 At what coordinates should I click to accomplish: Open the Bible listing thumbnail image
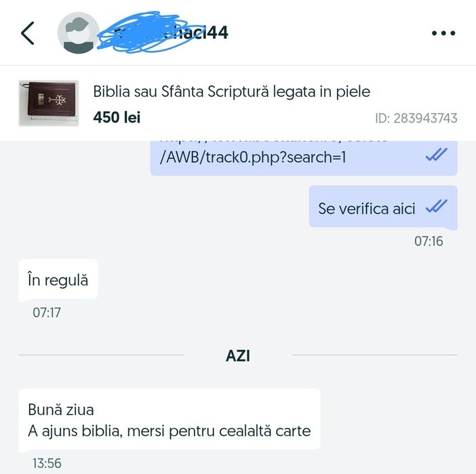pyautogui.click(x=49, y=103)
